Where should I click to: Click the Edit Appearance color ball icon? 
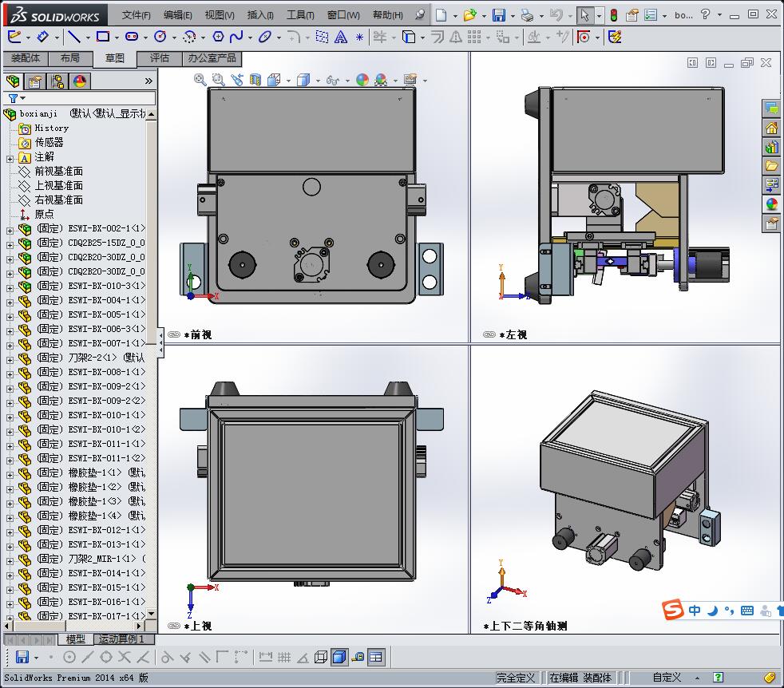pyautogui.click(x=362, y=80)
